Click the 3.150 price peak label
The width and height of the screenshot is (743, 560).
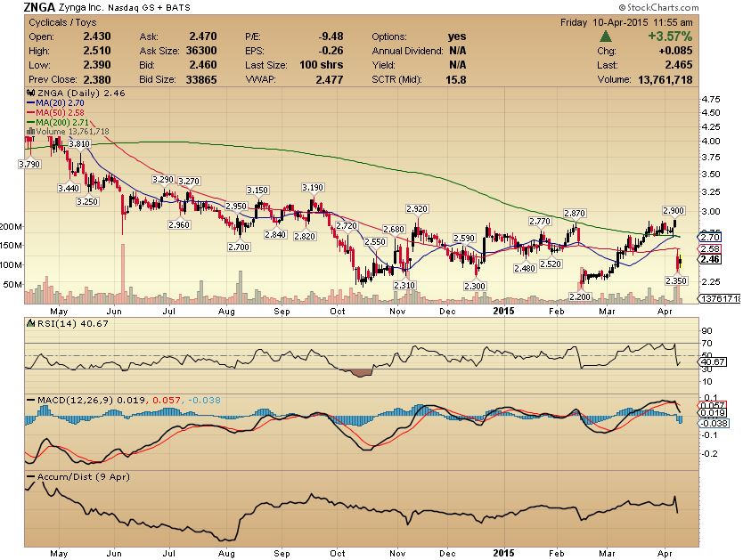click(257, 191)
